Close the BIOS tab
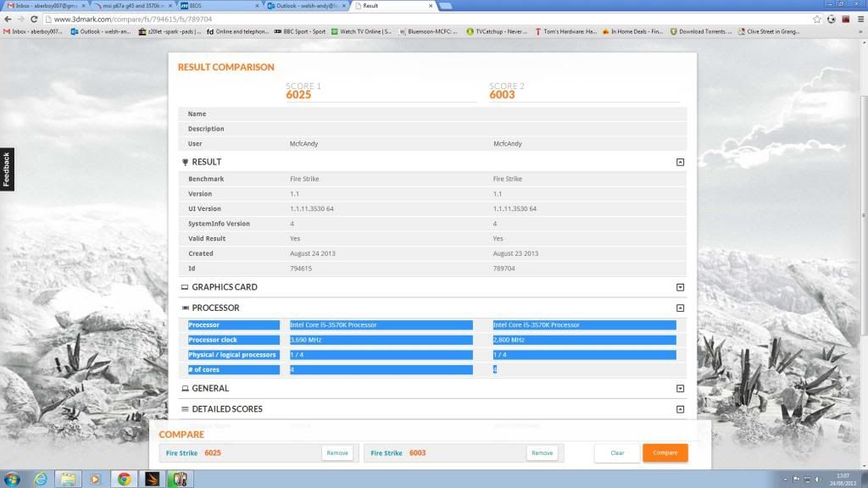Viewport: 868px width, 488px height. coord(257,6)
